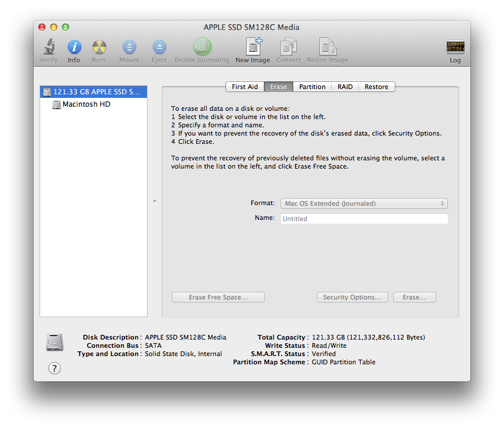Image resolution: width=504 pixels, height=428 pixels.
Task: Switch to the RAID tab
Action: 345,87
